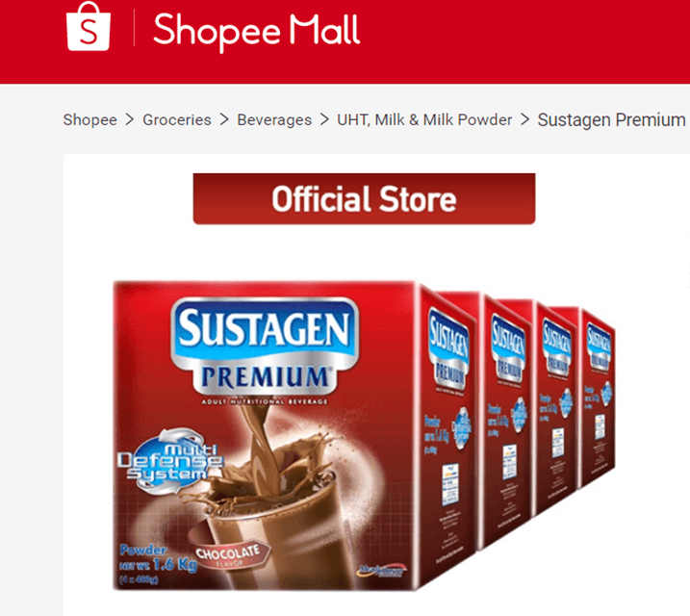Click the 1.6 Kg net weight text

[175, 565]
